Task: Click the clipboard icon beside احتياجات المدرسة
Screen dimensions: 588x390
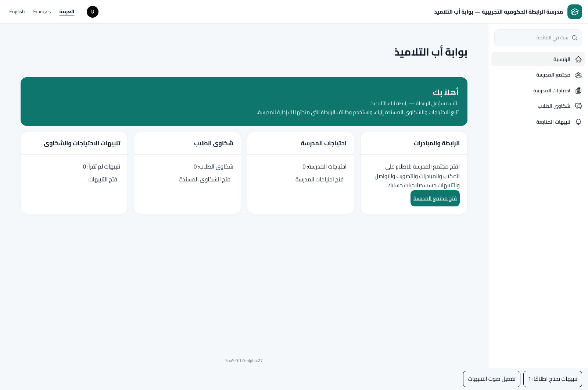Action: point(578,91)
